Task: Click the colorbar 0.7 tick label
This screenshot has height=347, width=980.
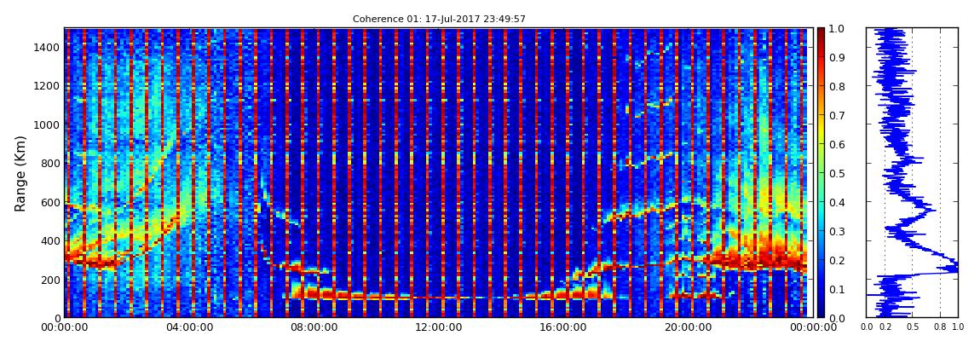Action: point(837,116)
